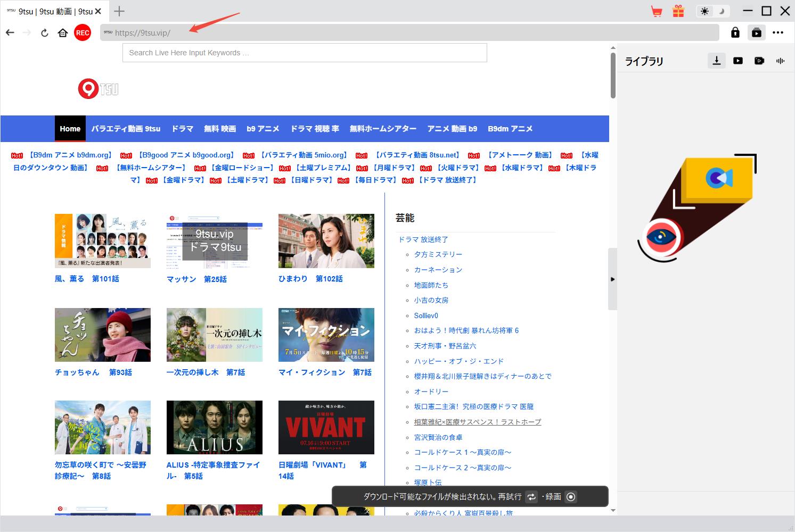Click the Search Live keywords field
The width and height of the screenshot is (795, 532).
(305, 53)
